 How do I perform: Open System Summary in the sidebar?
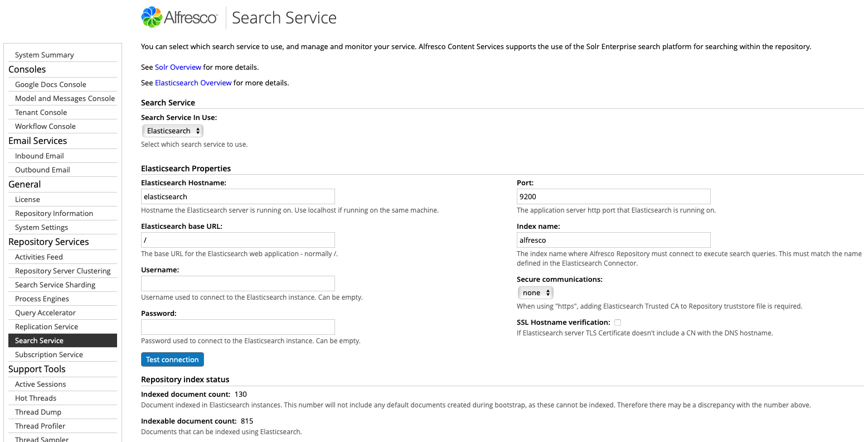coord(45,55)
